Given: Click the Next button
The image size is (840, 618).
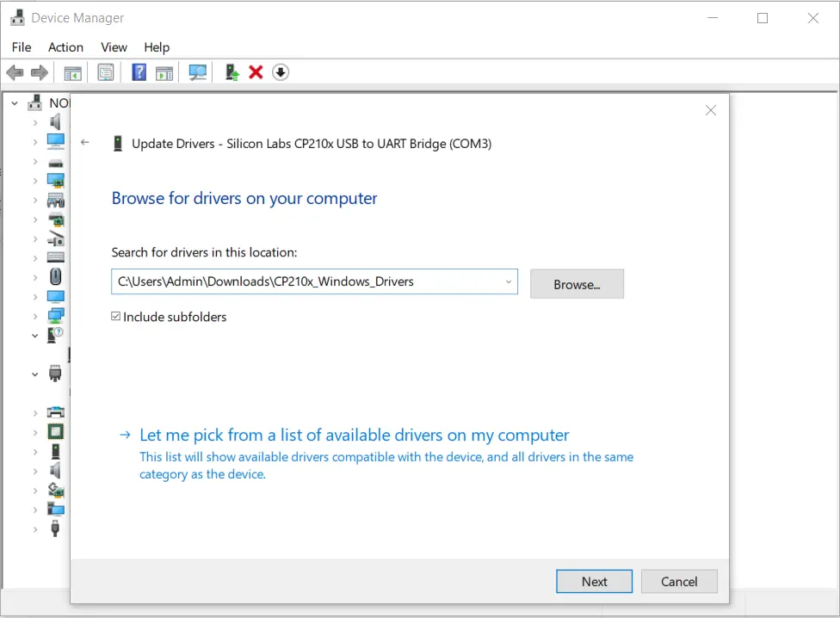Looking at the screenshot, I should click(x=594, y=582).
